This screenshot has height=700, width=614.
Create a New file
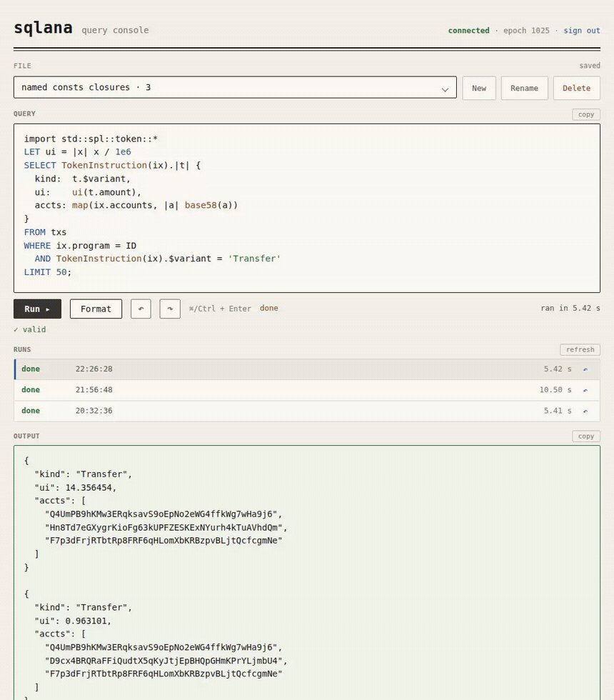tap(479, 88)
